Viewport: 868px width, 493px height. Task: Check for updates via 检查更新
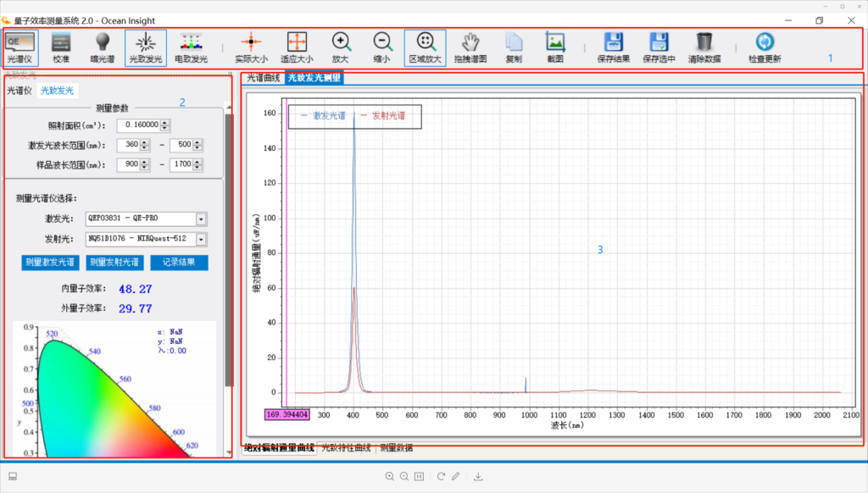(765, 47)
